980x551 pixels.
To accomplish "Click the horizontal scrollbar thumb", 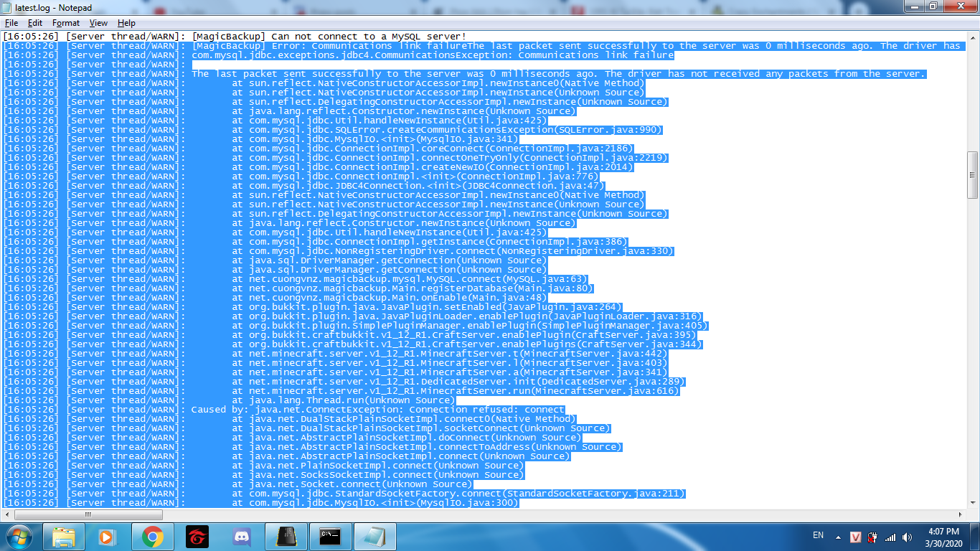I will coord(88,514).
